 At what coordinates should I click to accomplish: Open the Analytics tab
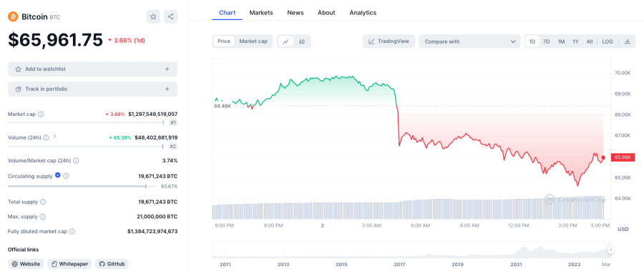tap(363, 13)
